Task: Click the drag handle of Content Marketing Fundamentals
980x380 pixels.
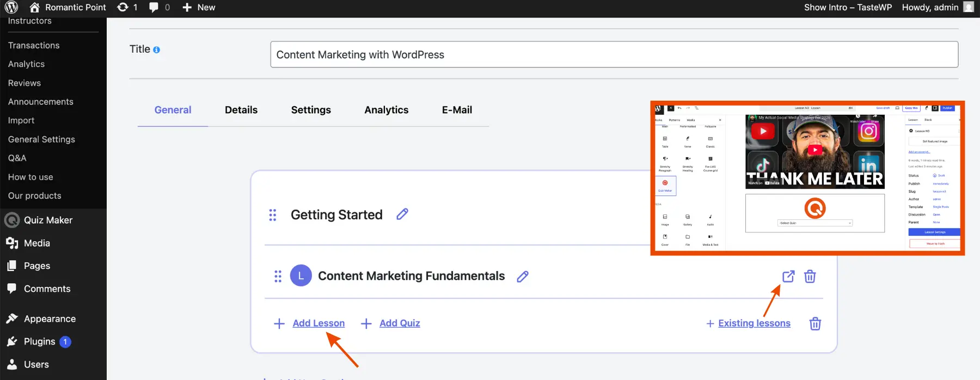Action: (x=278, y=277)
